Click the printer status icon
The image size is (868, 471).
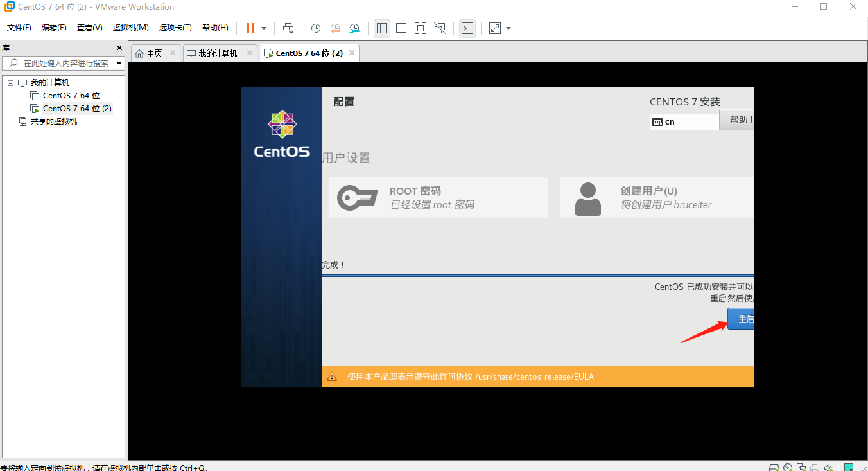(x=815, y=467)
